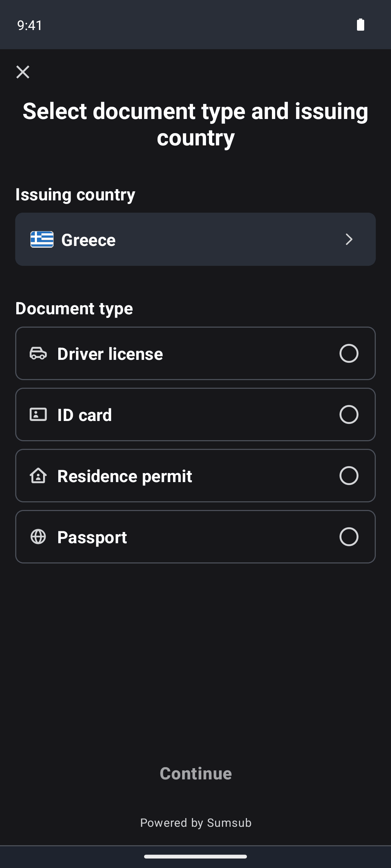Expand issuing country chevron arrow
This screenshot has height=868, width=391.
pos(349,239)
